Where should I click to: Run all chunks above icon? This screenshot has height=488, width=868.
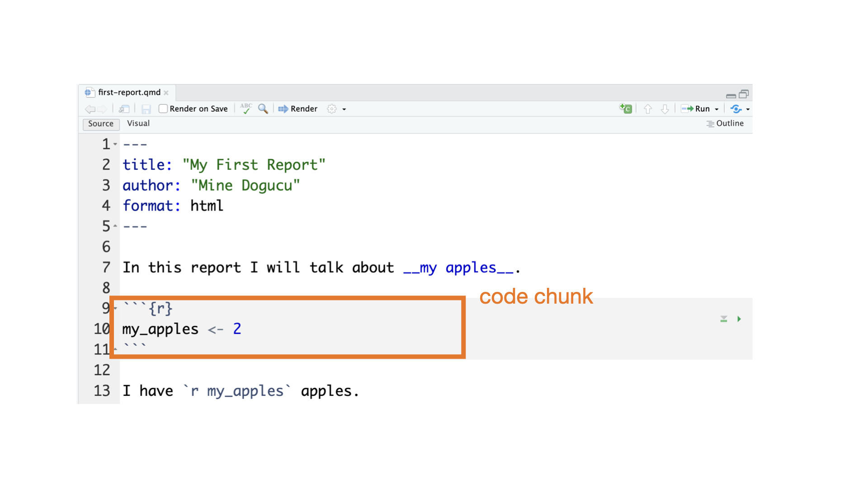click(x=724, y=319)
